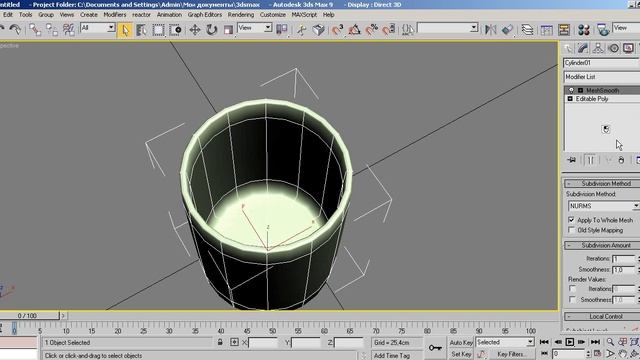Screen dimensions: 640x360
Task: Activate Bind to Space Warp tool
Action: coord(69,30)
